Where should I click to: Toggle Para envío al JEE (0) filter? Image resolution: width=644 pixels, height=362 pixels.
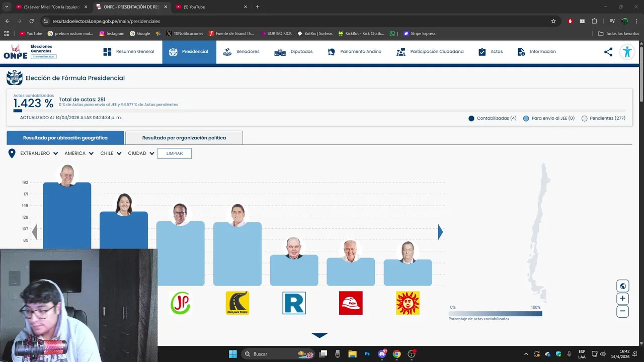[x=549, y=118]
